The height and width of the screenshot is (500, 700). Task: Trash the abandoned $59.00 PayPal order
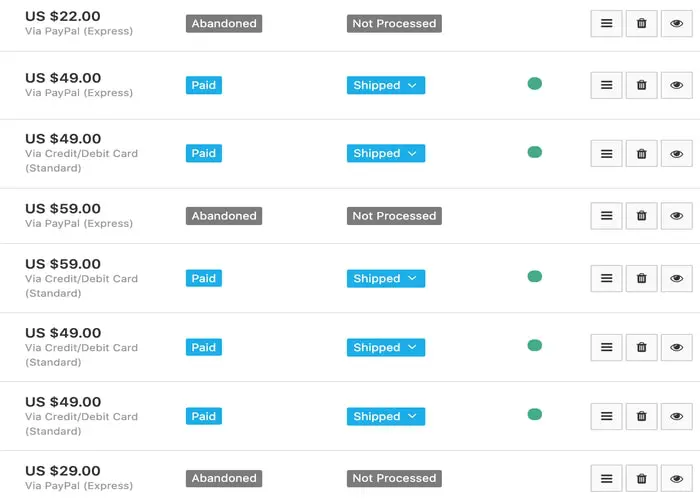point(641,216)
